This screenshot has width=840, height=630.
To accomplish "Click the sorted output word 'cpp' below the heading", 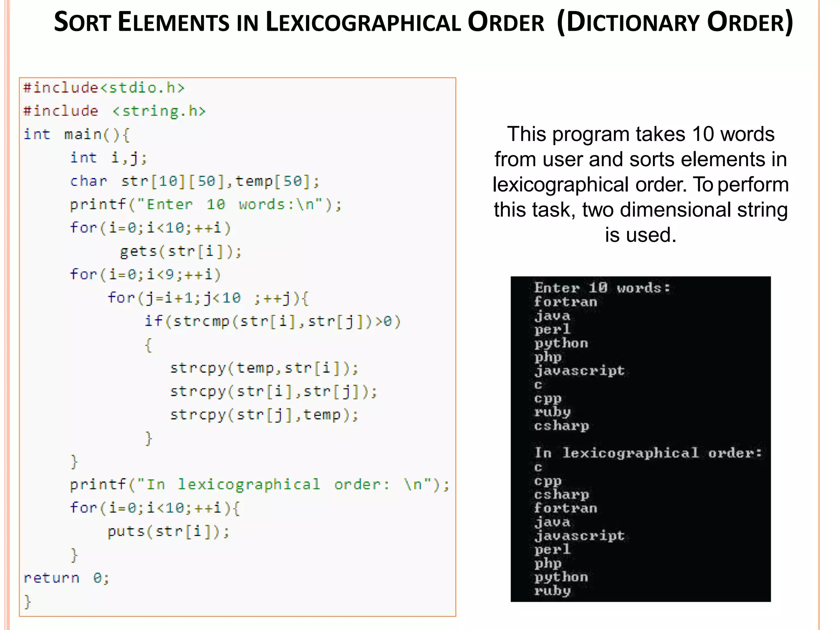I will point(548,481).
